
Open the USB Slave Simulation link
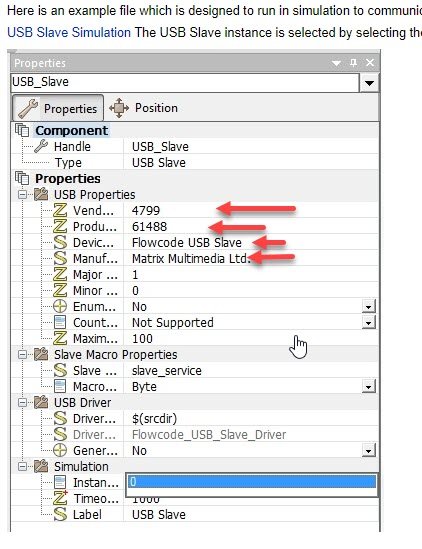69,33
